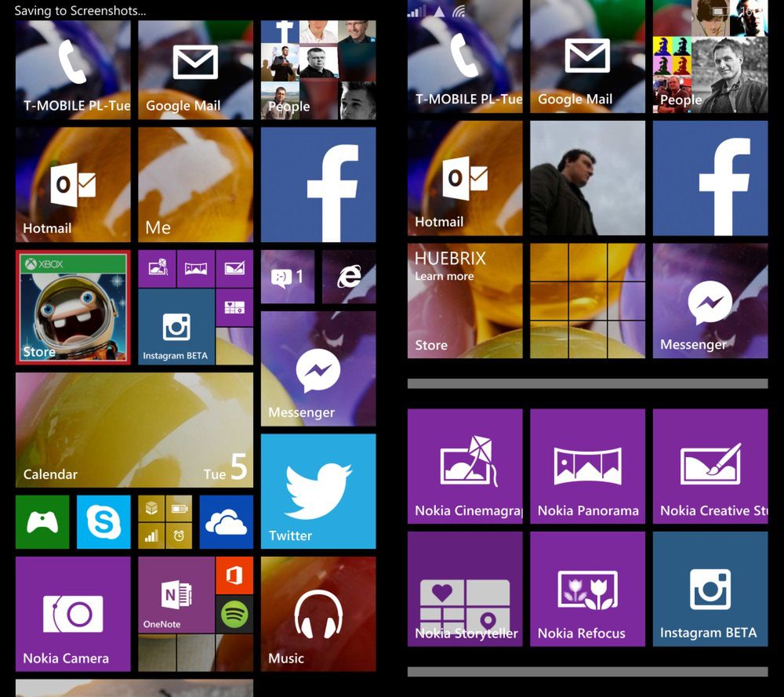The height and width of the screenshot is (697, 784).
Task: Open Nokia Camera
Action: click(72, 614)
